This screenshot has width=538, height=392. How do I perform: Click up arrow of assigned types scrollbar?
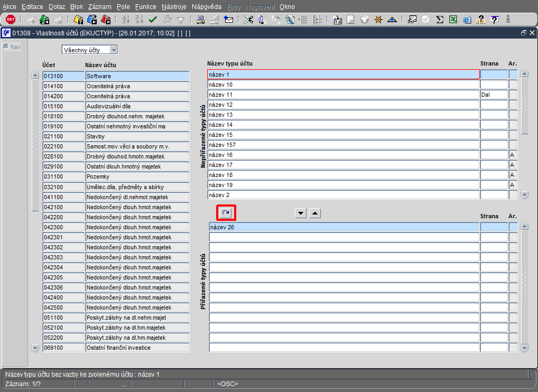[x=524, y=226]
